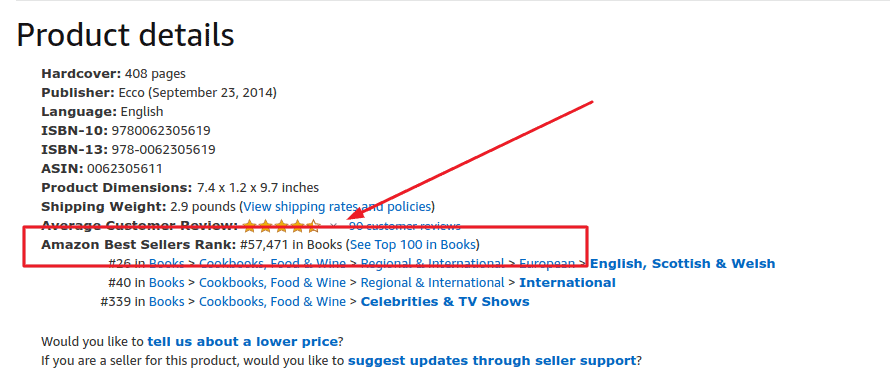
Task: Open European category in #26 breadcrumb
Action: coord(547,264)
